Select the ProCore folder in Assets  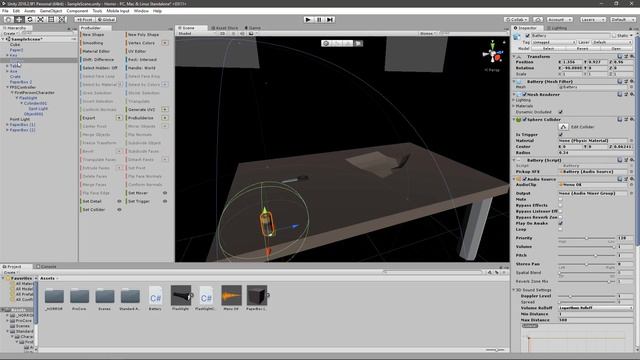(80, 296)
